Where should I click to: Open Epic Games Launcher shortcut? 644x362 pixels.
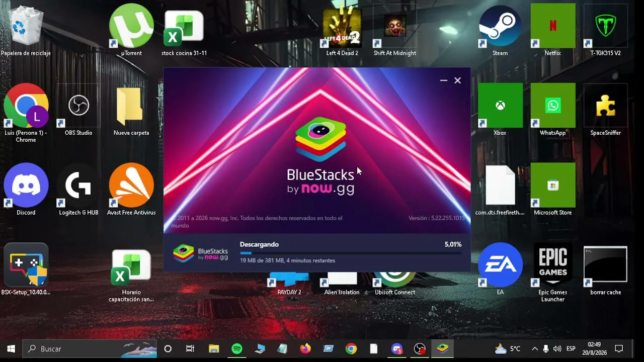point(552,273)
